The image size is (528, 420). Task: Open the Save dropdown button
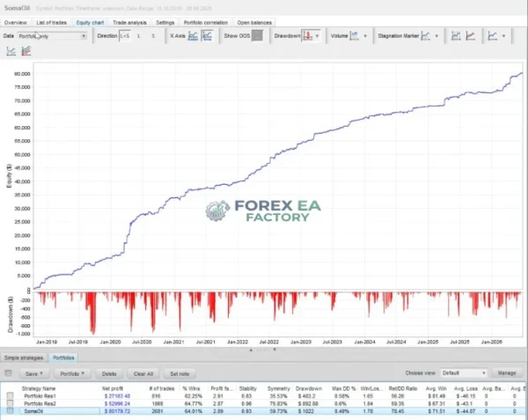coord(34,374)
